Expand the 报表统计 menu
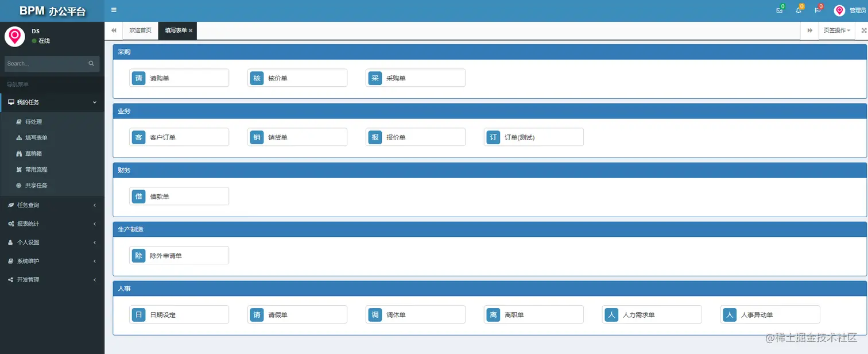 coord(52,224)
